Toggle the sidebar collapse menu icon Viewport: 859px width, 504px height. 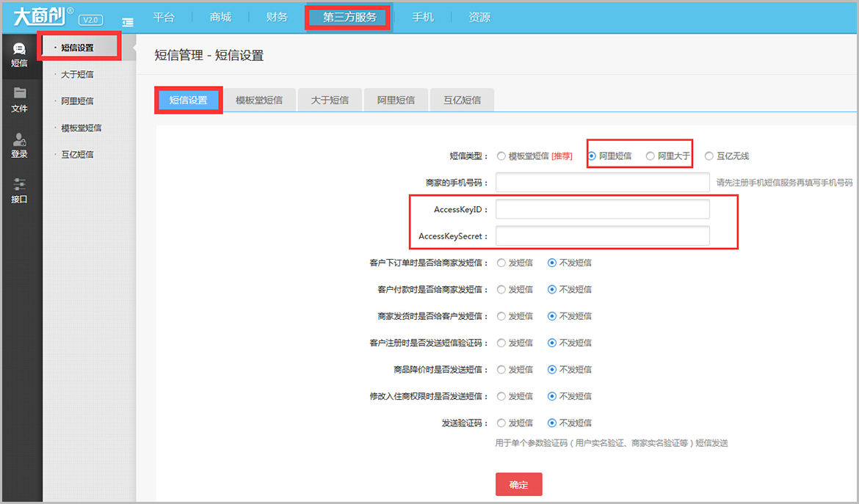[128, 22]
